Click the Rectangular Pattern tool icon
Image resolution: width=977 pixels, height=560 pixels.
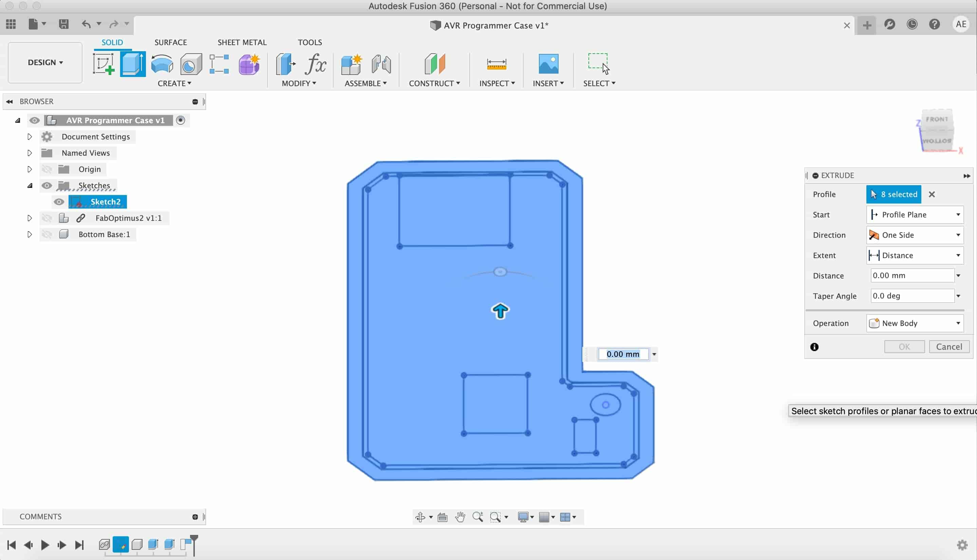[219, 64]
